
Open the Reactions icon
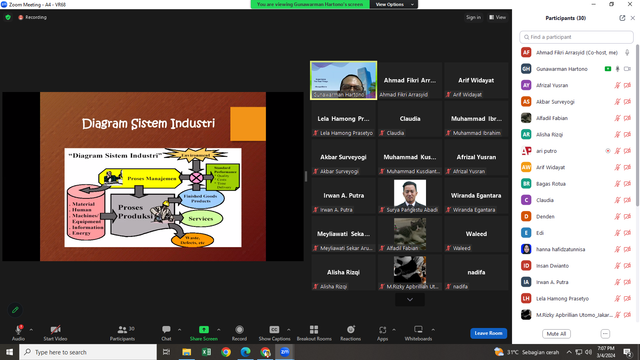tap(351, 329)
